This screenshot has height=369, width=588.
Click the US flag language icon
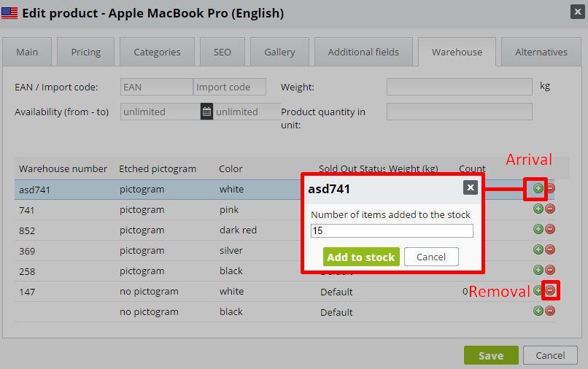(x=9, y=13)
